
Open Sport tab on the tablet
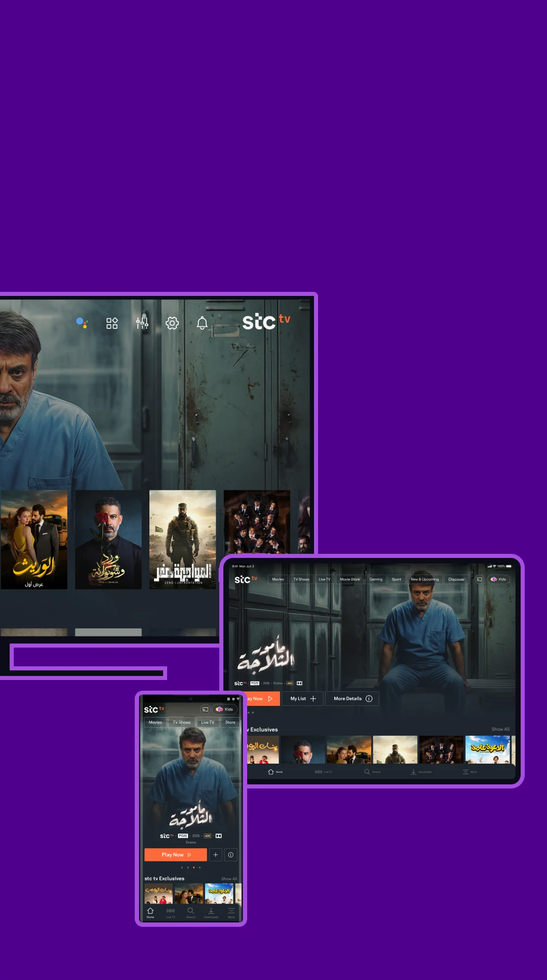coord(397,579)
